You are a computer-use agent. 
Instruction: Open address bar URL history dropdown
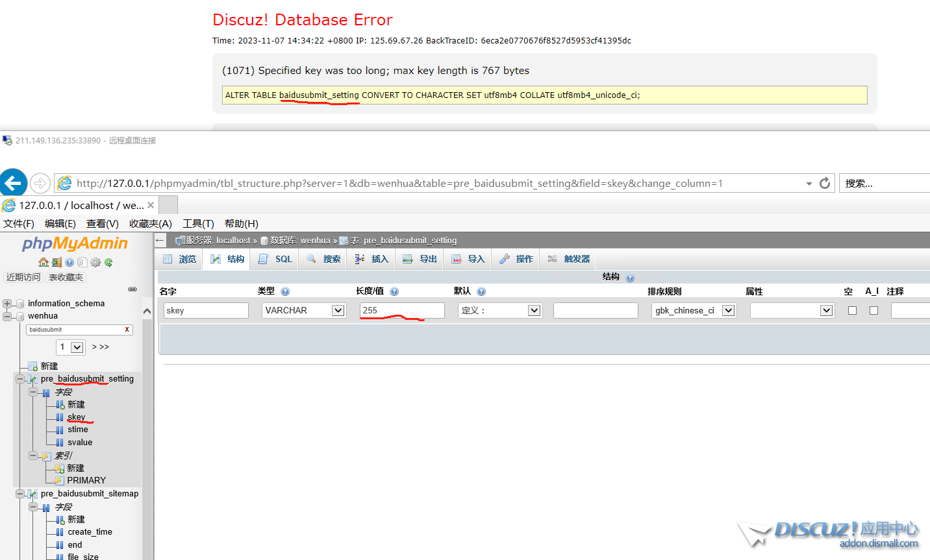click(x=809, y=184)
